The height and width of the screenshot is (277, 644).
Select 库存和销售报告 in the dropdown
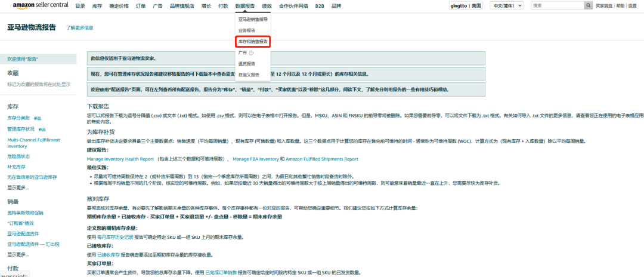(x=253, y=42)
